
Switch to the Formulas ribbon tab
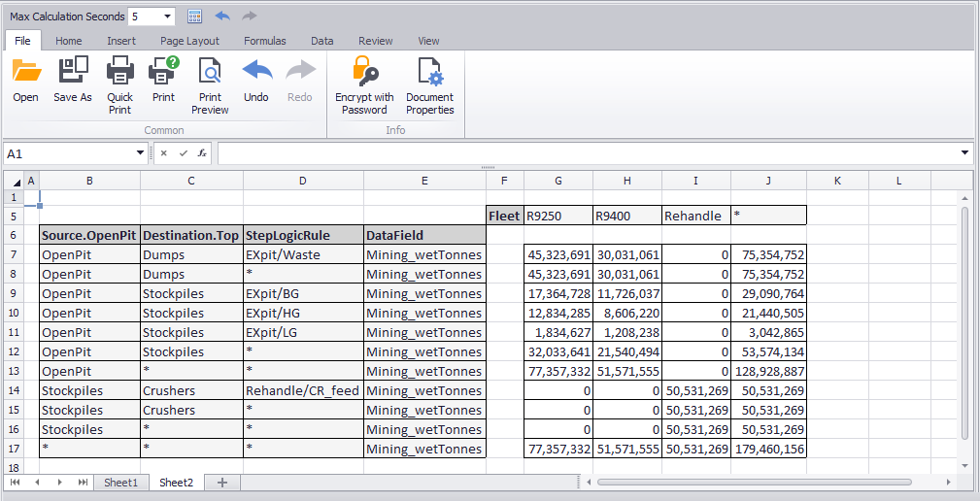[264, 41]
